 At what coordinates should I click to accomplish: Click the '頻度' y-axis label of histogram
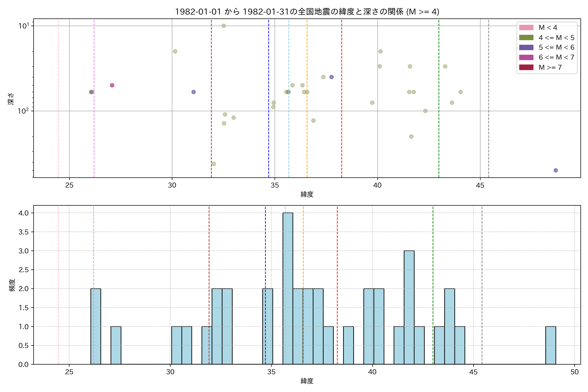12,285
